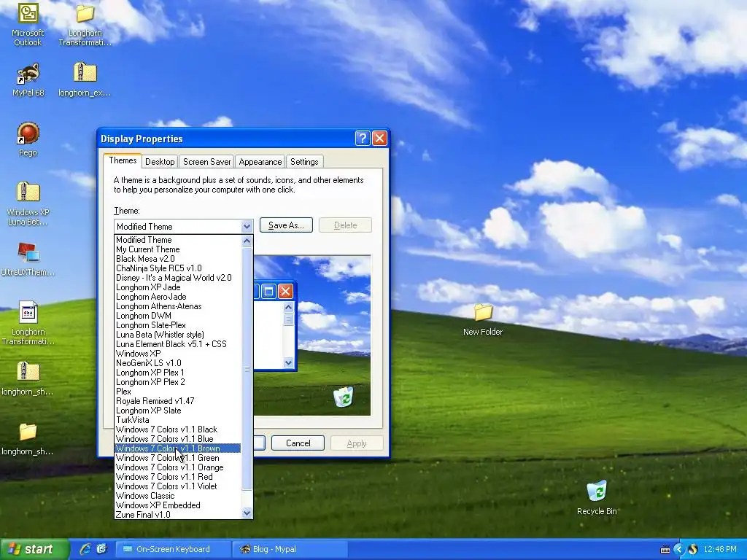This screenshot has height=560, width=747.
Task: Select the Pego desktop shortcut
Action: 28,139
